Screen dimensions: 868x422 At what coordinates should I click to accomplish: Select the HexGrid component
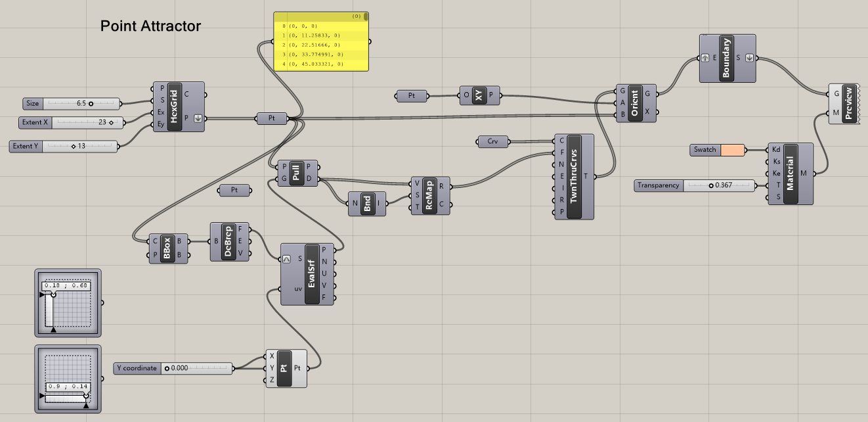[x=175, y=106]
